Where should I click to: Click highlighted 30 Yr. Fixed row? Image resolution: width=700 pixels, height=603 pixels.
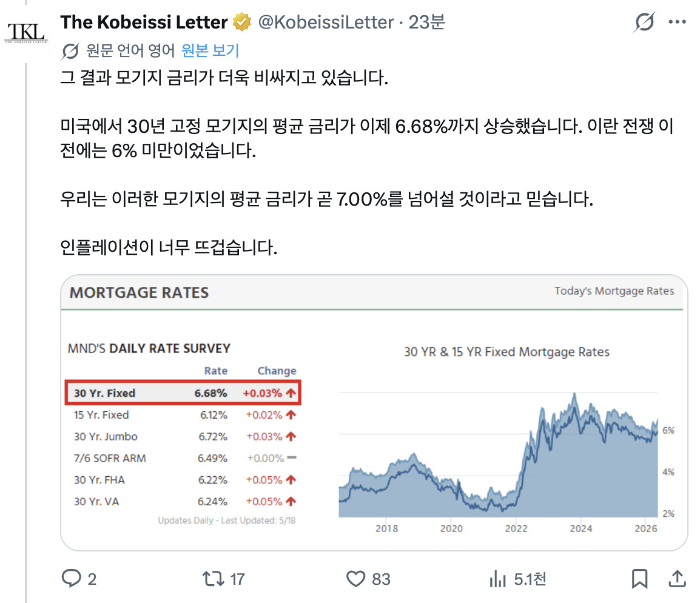pyautogui.click(x=183, y=392)
